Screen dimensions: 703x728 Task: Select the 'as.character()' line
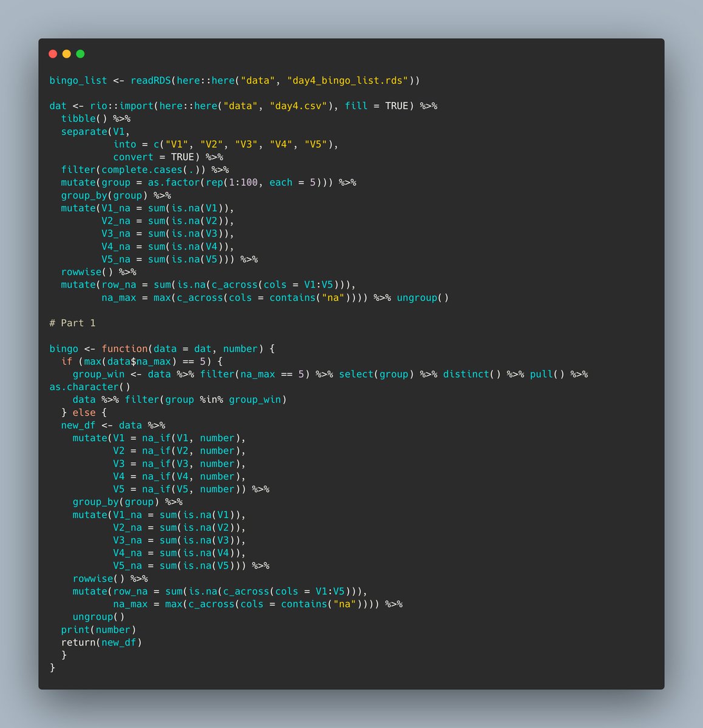[90, 386]
